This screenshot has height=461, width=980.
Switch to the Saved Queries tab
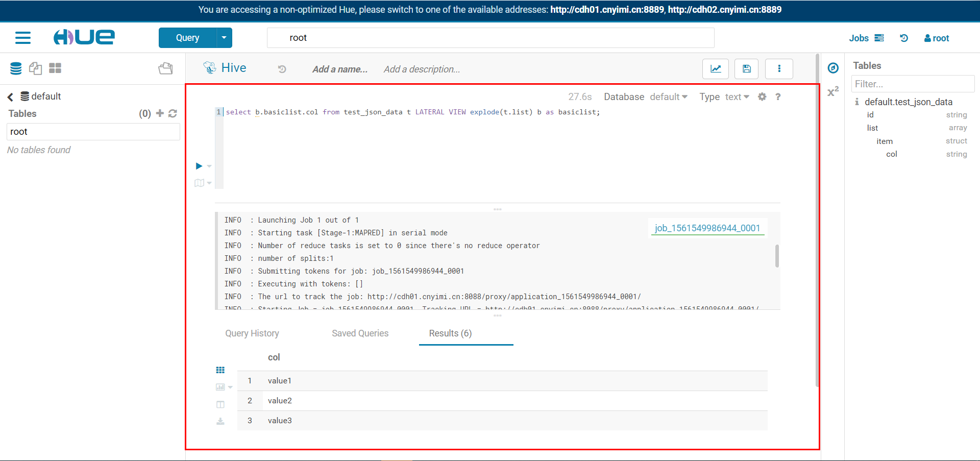tap(360, 333)
